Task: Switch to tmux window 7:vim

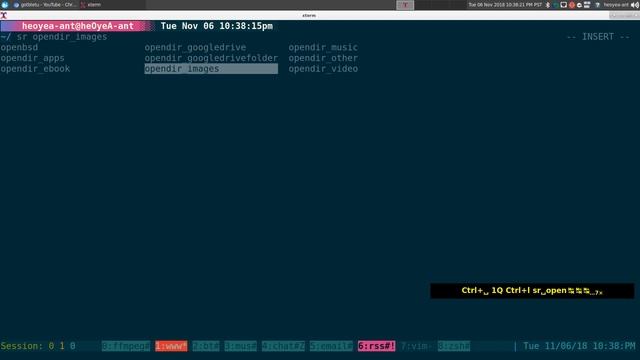Action: pyautogui.click(x=416, y=346)
